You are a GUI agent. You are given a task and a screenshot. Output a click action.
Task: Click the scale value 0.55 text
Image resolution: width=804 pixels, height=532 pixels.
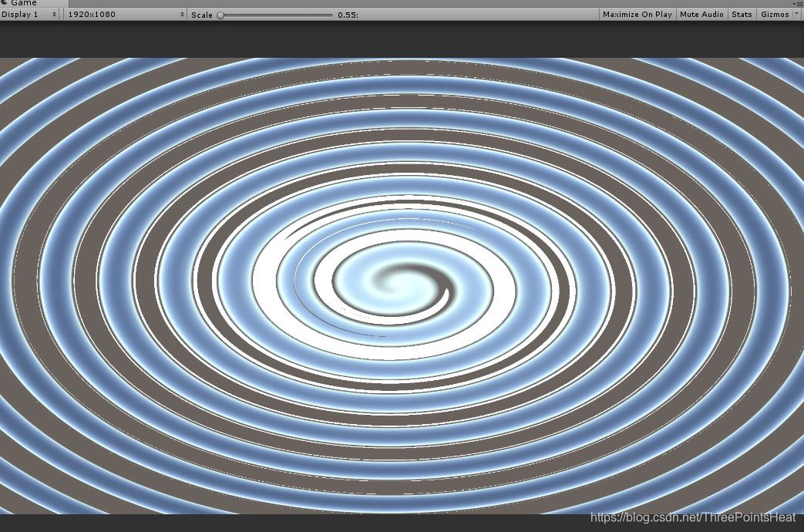348,15
